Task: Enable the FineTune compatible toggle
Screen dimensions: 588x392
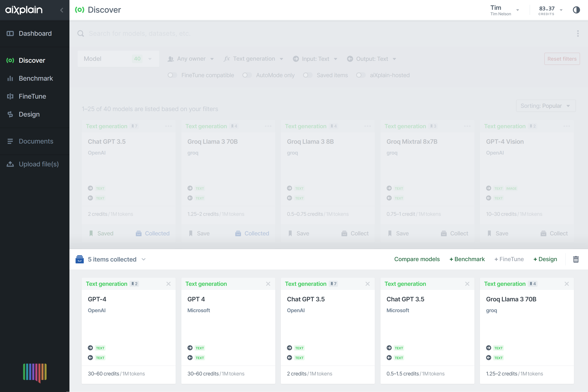Action: (172, 75)
